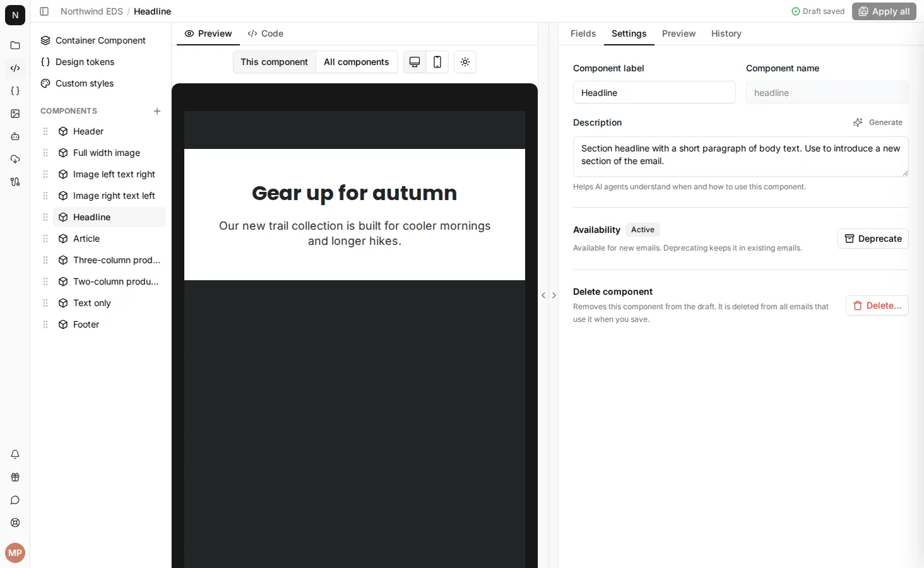Expand panel with right chevron
This screenshot has height=568, width=924.
point(554,295)
